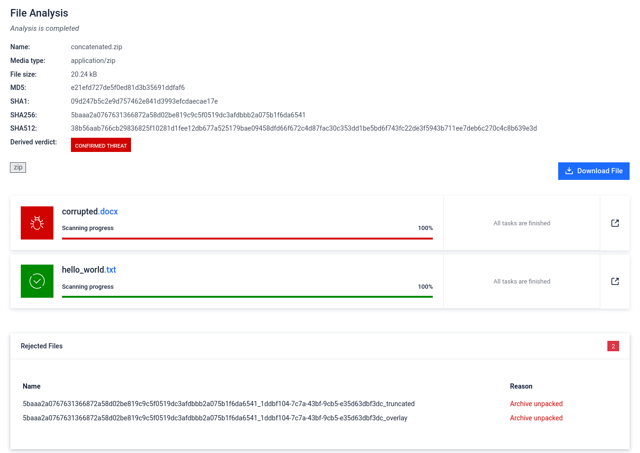Select the file size 20.24 kB
This screenshot has height=453, width=640.
[x=84, y=74]
